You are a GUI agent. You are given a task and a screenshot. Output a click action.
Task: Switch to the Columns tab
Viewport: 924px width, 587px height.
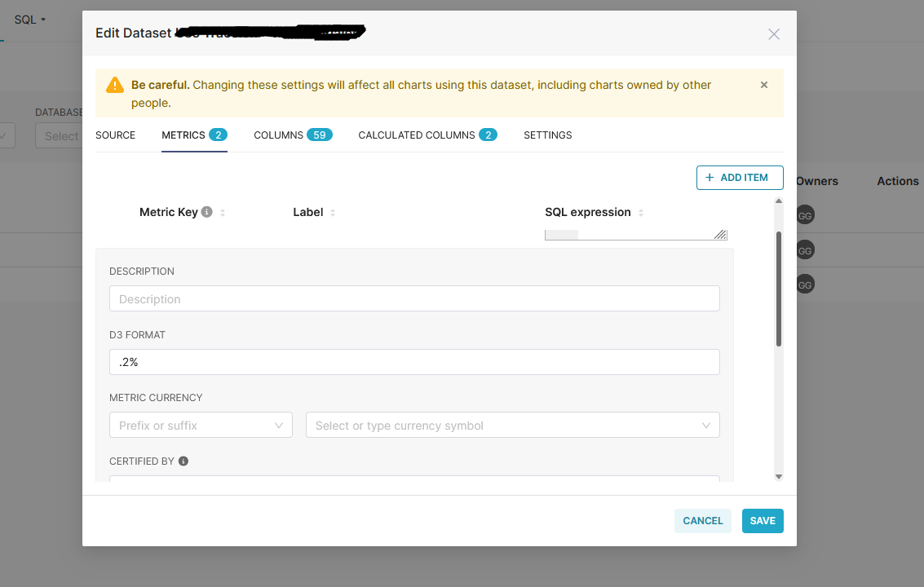click(x=292, y=135)
